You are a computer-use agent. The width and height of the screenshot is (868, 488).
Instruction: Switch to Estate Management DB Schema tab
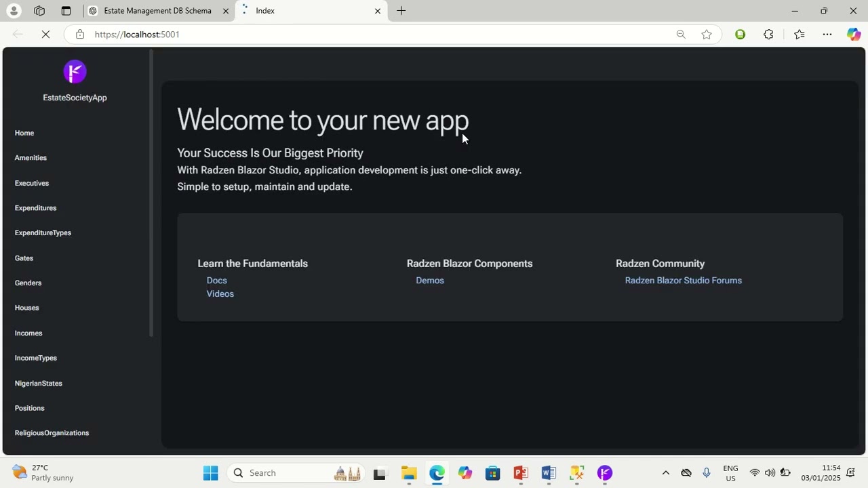click(159, 11)
